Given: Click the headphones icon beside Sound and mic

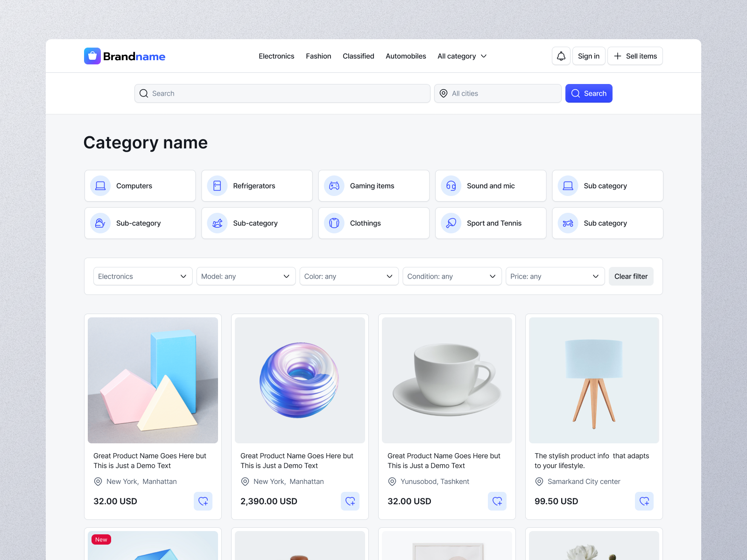Looking at the screenshot, I should (451, 186).
